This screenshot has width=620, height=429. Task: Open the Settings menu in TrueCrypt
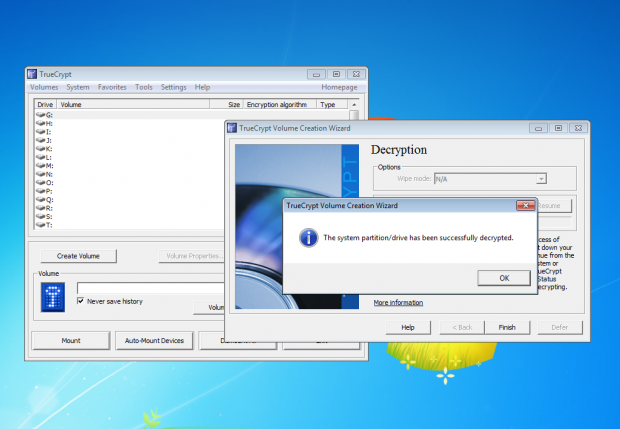pos(173,87)
